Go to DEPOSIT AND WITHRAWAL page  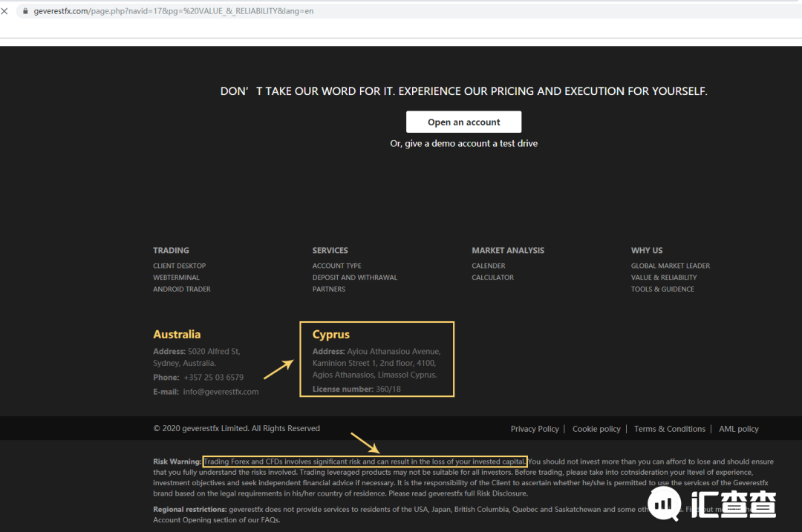point(355,278)
